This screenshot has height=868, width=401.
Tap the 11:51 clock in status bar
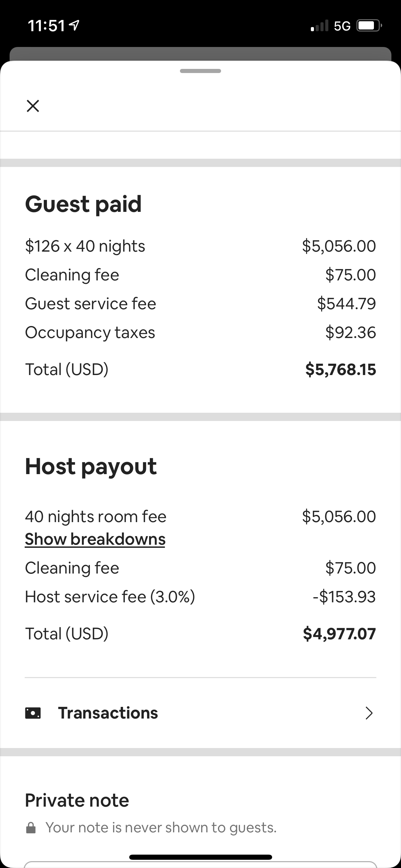[46, 26]
